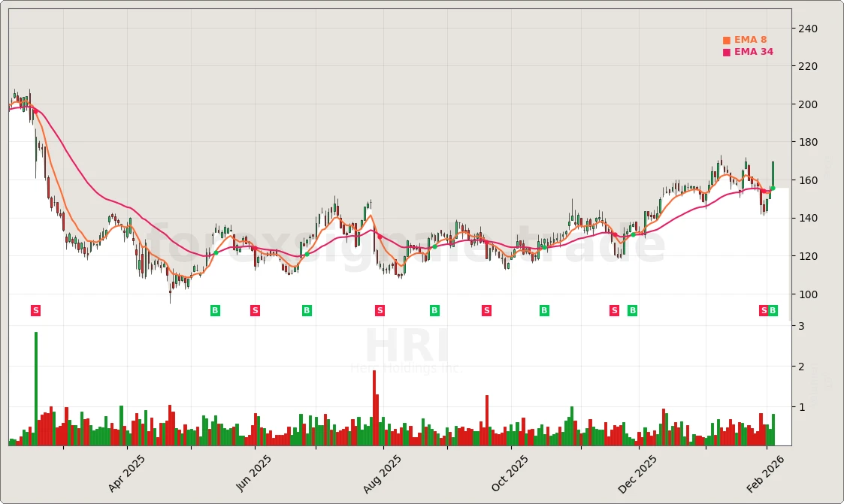The image size is (844, 504).
Task: Click the first red S sell marker
Action: [35, 309]
